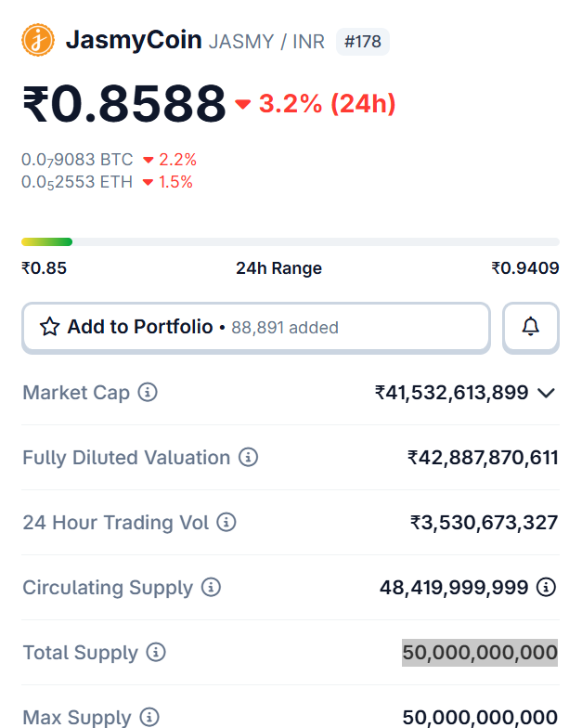Click the ₹0.8588 price value
The width and height of the screenshot is (569, 728).
click(x=124, y=103)
